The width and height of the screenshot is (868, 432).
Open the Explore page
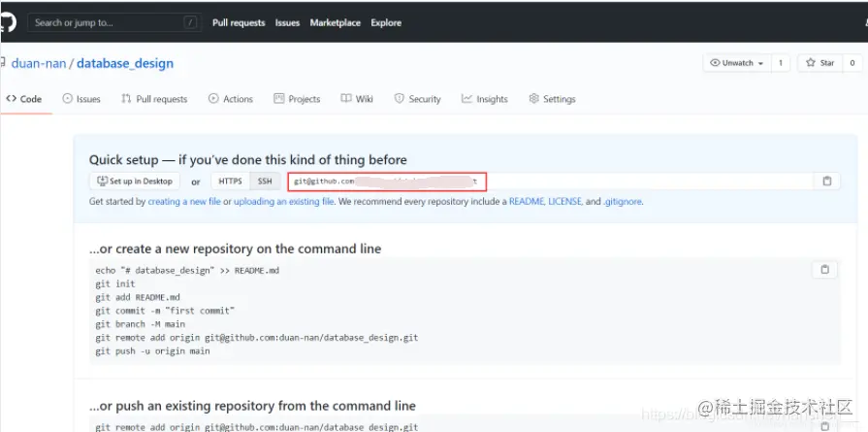pos(386,22)
